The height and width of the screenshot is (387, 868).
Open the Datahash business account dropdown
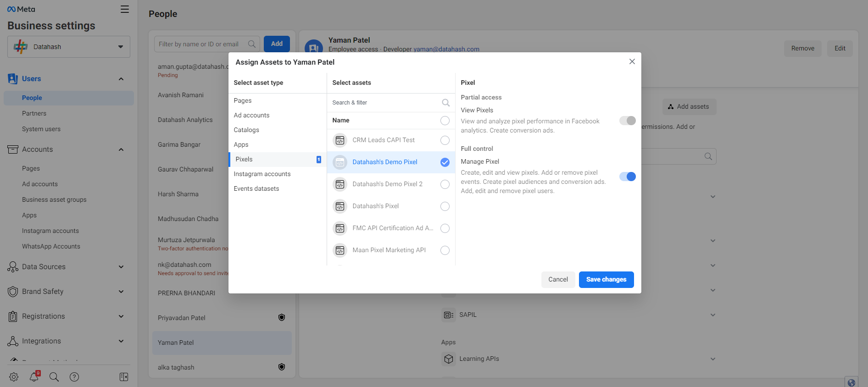tap(69, 47)
